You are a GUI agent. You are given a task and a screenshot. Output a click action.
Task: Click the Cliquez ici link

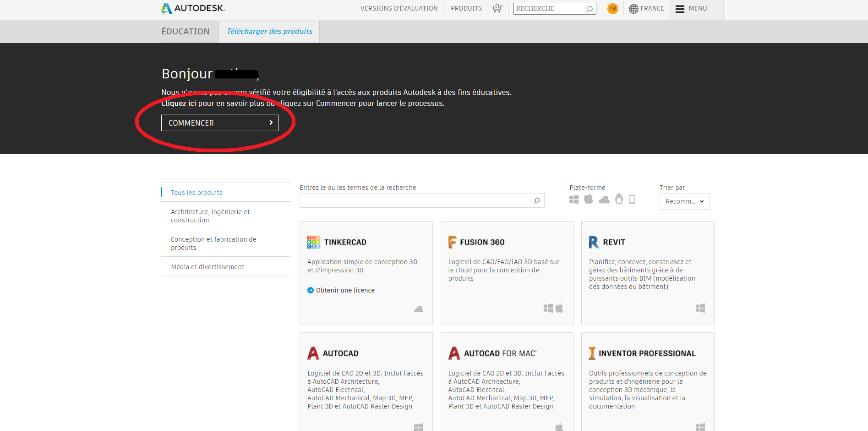tap(179, 104)
